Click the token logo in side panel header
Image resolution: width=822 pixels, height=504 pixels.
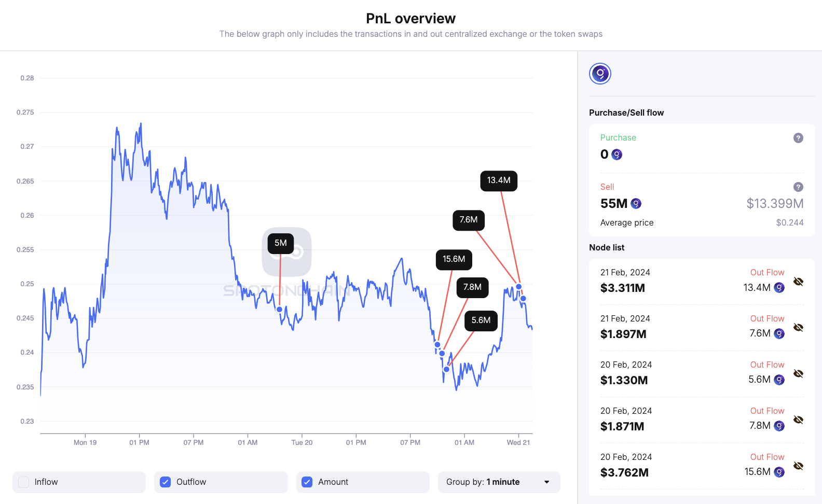(x=600, y=74)
